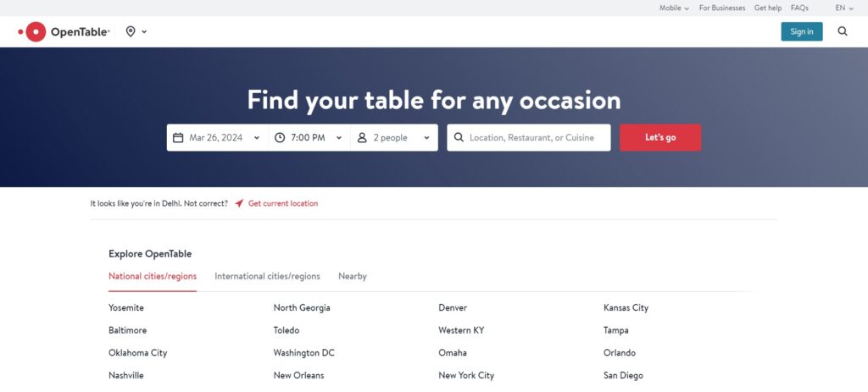Open the Yosemite city link

(x=126, y=308)
